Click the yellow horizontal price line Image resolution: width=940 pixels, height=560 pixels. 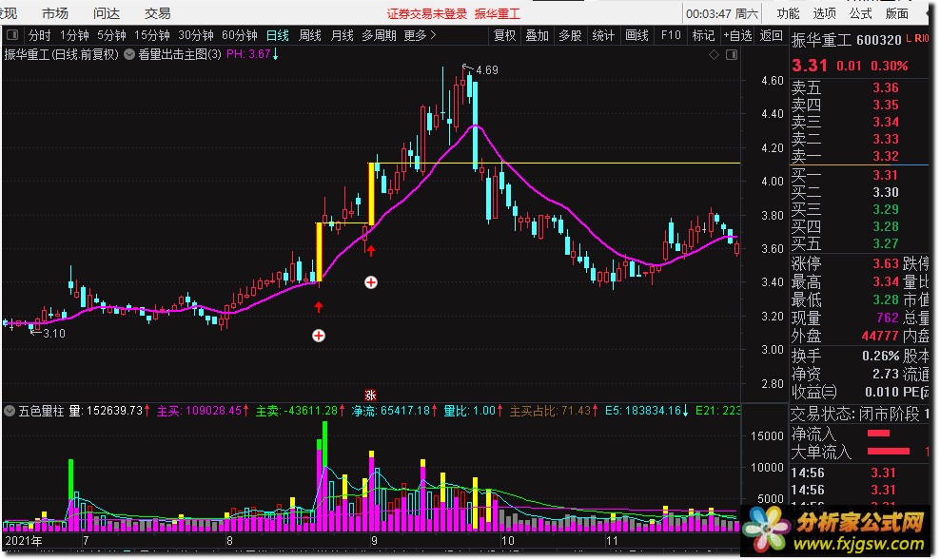point(555,163)
